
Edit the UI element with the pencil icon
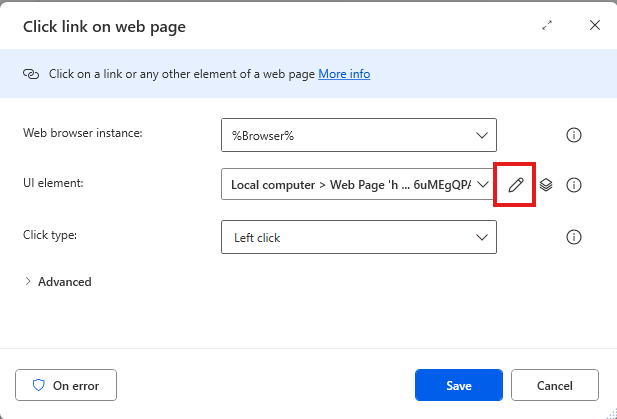[515, 185]
